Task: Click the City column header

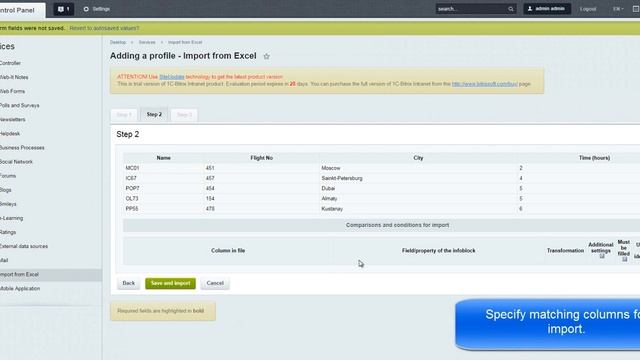Action: click(x=418, y=158)
